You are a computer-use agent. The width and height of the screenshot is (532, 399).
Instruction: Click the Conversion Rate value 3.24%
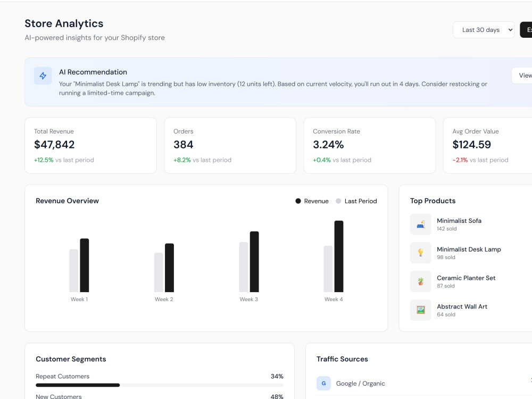pyautogui.click(x=328, y=145)
